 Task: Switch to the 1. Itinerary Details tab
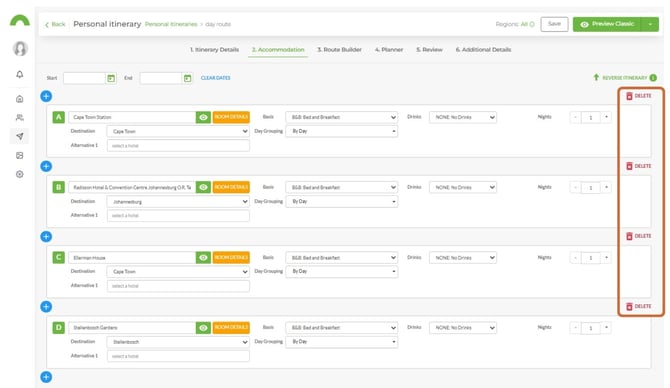click(x=215, y=50)
